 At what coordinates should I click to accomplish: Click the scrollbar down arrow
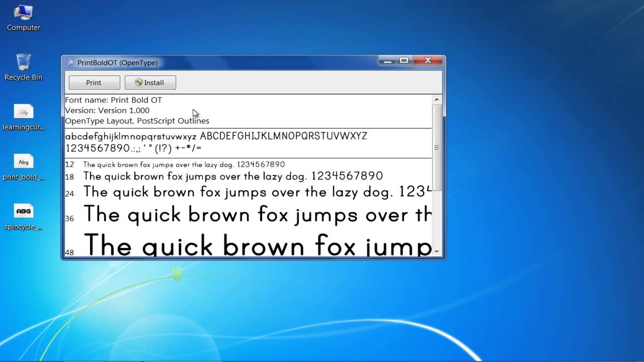click(x=437, y=251)
